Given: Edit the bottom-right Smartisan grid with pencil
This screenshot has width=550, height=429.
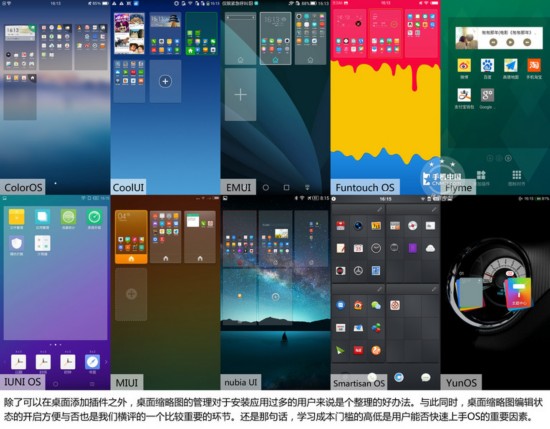Looking at the screenshot, I should tap(434, 289).
